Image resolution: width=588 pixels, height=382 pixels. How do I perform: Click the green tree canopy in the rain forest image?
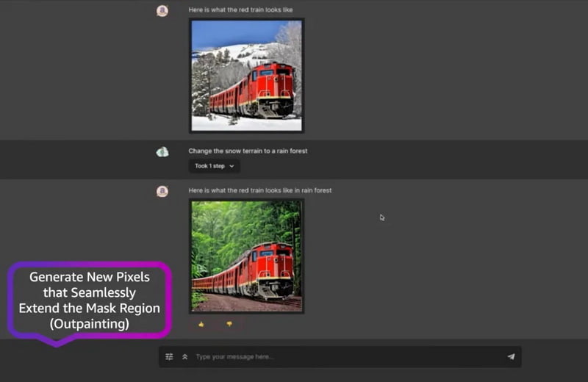pos(235,220)
